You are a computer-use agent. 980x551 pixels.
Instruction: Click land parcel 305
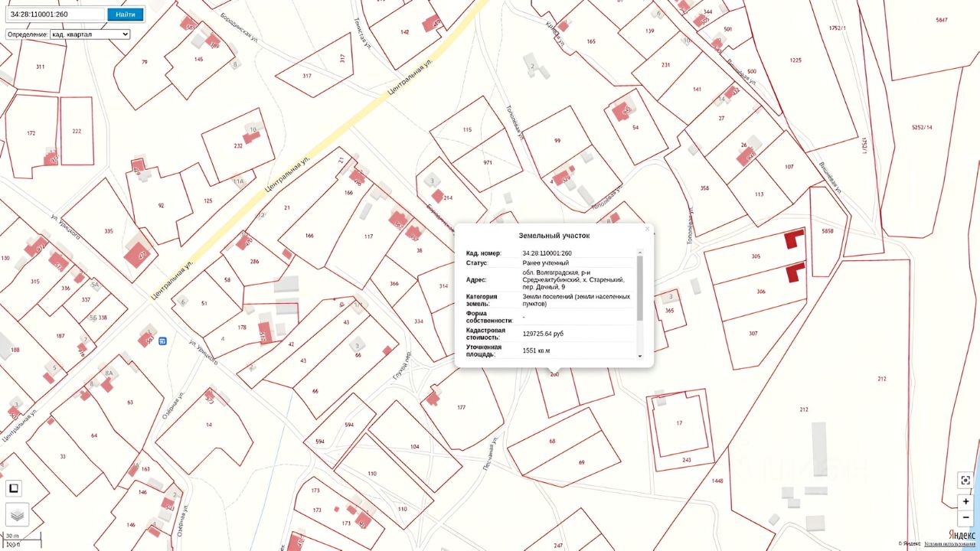(x=756, y=256)
